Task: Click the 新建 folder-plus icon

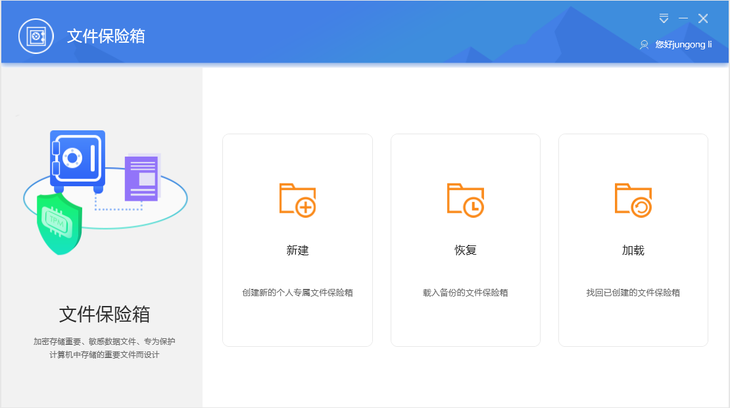Action: [x=297, y=200]
